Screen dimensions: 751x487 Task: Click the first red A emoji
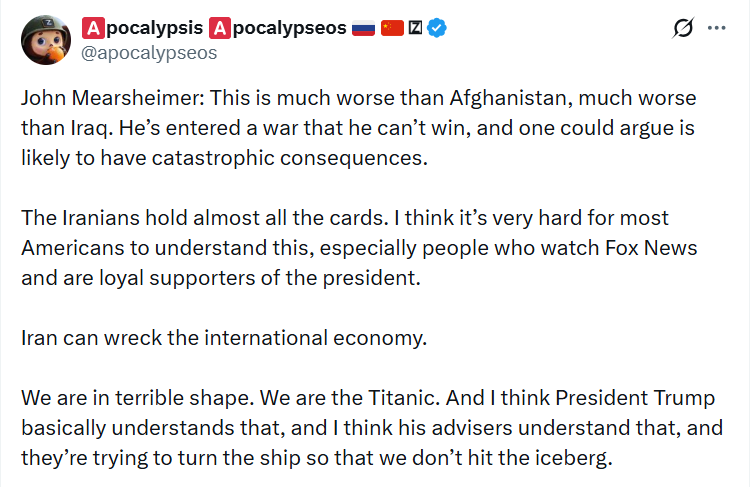(92, 29)
